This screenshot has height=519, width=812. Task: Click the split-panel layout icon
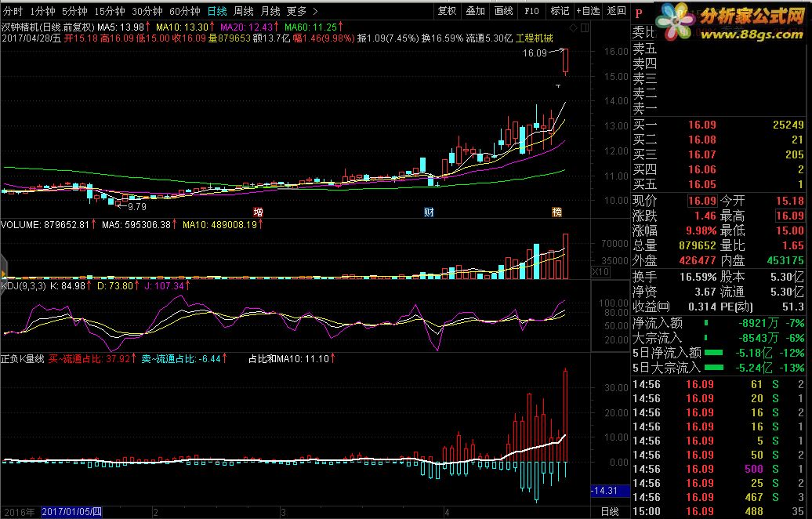coord(585,28)
